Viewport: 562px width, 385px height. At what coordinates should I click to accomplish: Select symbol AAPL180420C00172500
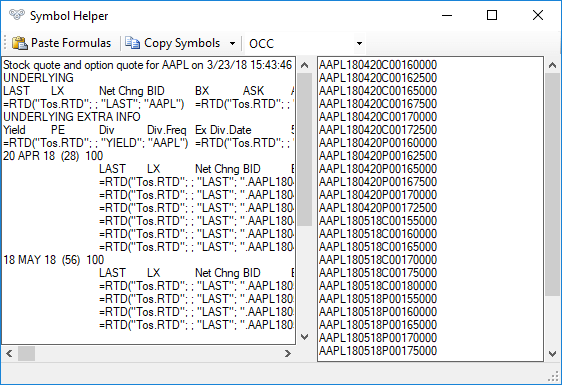coord(378,130)
